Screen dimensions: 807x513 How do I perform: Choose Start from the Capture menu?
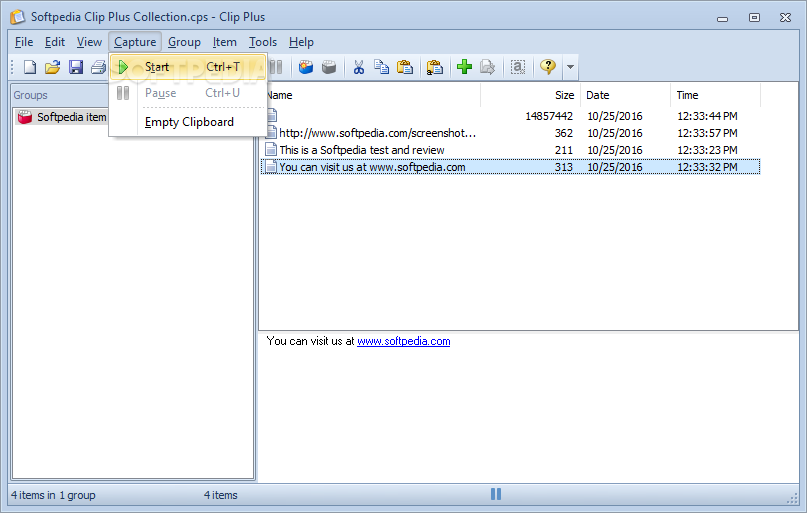tap(188, 67)
